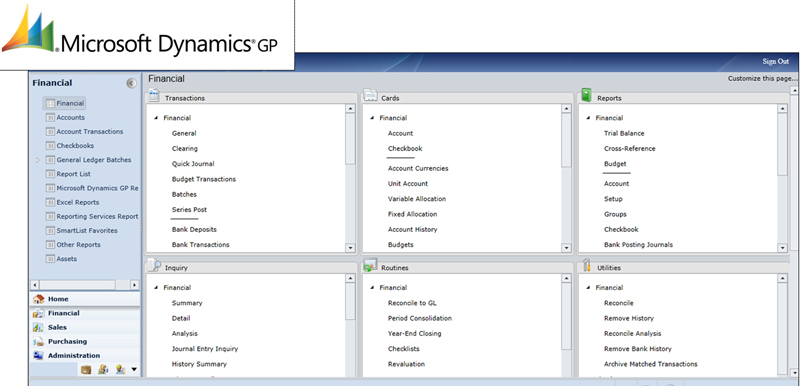800x386 pixels.
Task: Collapse Financial group in Inquiry panel
Action: [x=156, y=288]
